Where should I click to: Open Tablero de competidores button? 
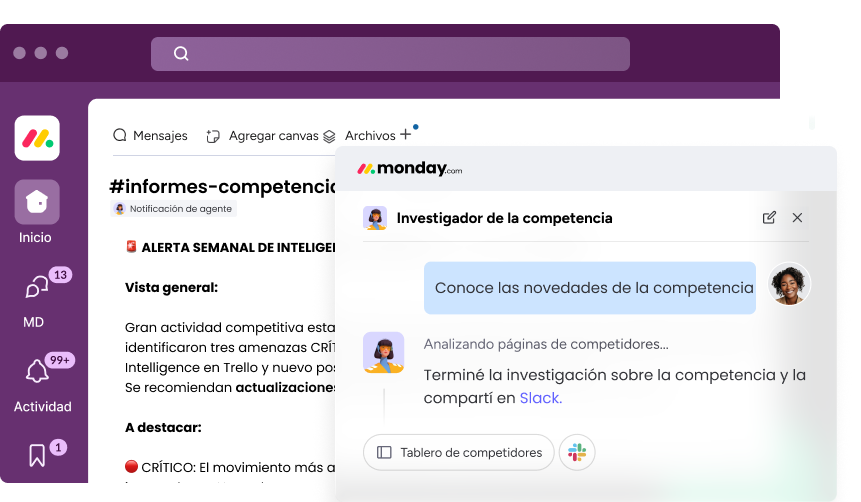[459, 453]
